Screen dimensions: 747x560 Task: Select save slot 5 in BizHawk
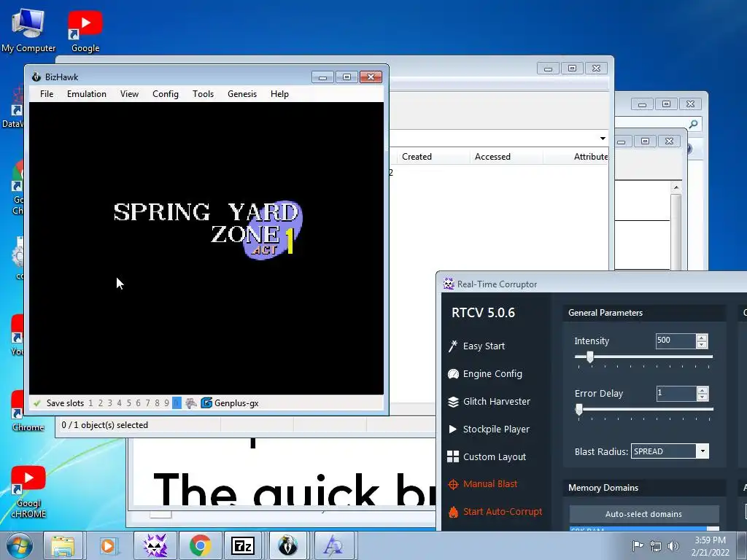point(128,402)
